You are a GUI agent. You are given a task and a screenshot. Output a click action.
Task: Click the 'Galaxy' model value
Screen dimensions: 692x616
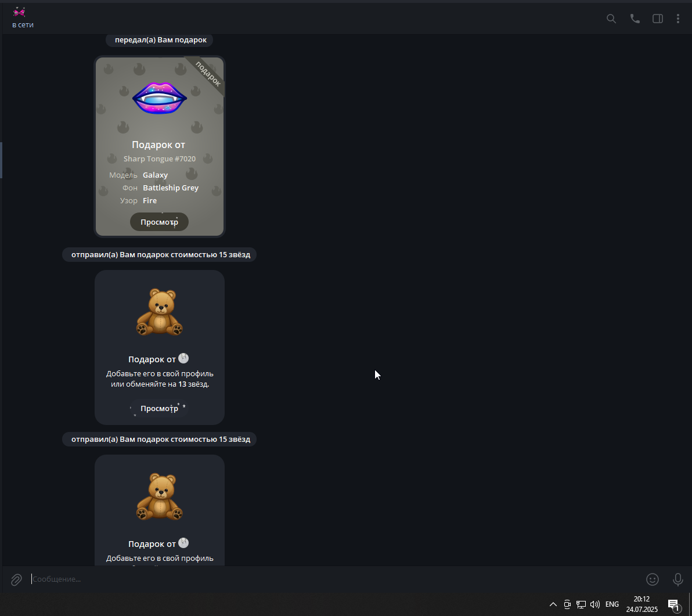156,175
